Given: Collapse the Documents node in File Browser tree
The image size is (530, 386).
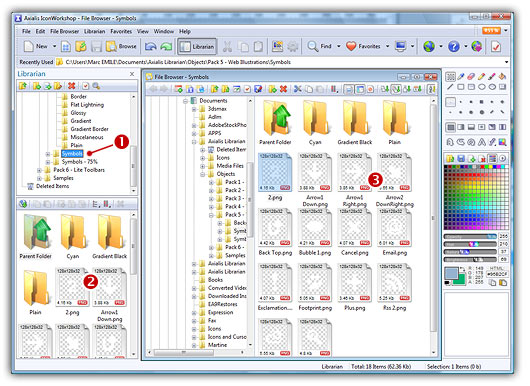Looking at the screenshot, I should [186, 101].
